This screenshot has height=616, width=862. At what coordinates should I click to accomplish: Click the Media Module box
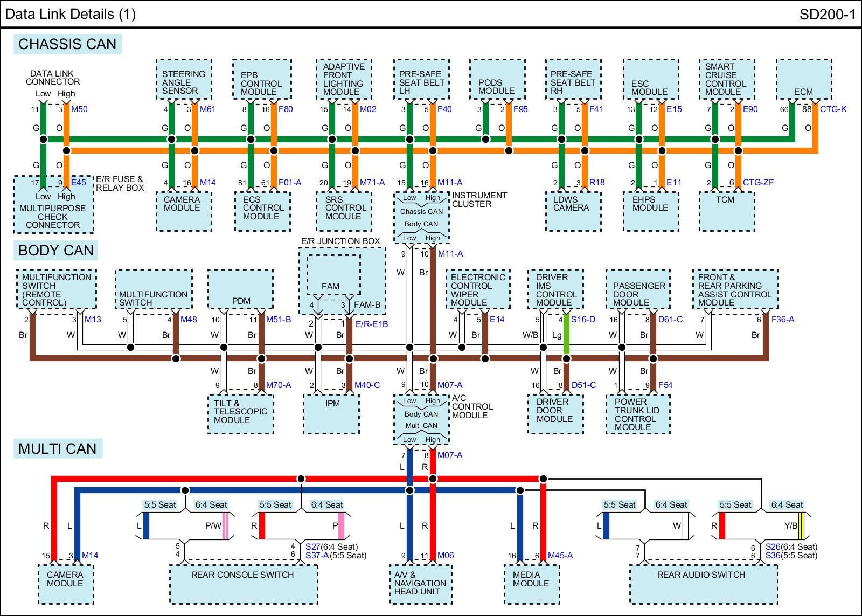pos(531,584)
